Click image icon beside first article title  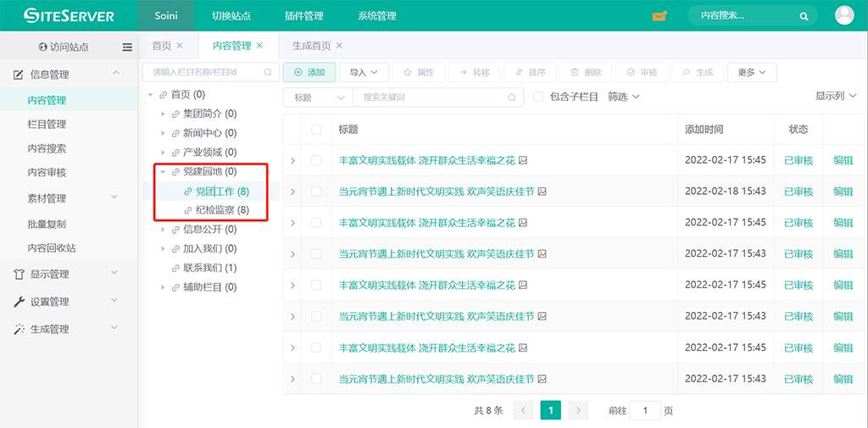[523, 160]
